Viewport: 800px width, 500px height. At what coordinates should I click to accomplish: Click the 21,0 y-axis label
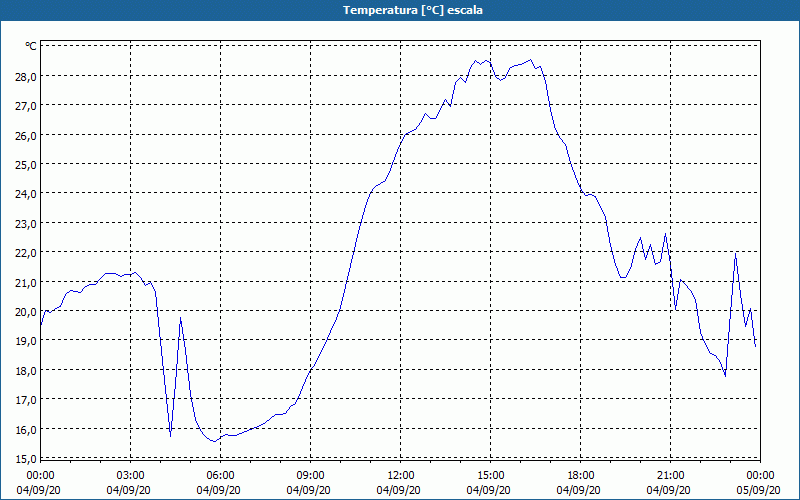coord(27,282)
